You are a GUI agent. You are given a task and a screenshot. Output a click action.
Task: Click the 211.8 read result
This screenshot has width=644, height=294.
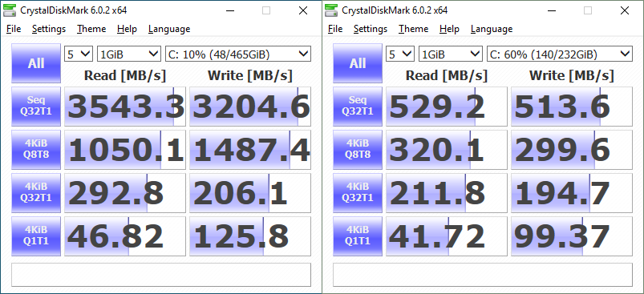point(447,193)
